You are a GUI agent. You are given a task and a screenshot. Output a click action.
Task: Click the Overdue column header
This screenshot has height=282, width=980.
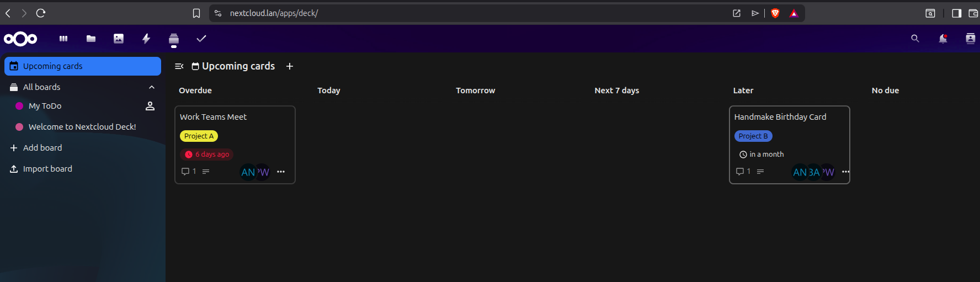click(195, 91)
